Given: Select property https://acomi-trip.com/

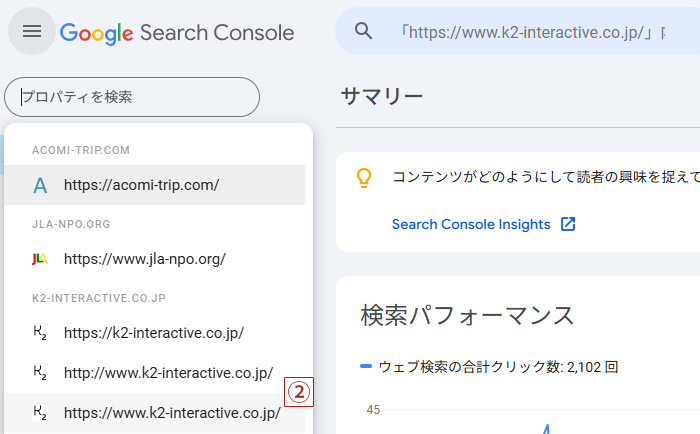Looking at the screenshot, I should tap(154, 185).
